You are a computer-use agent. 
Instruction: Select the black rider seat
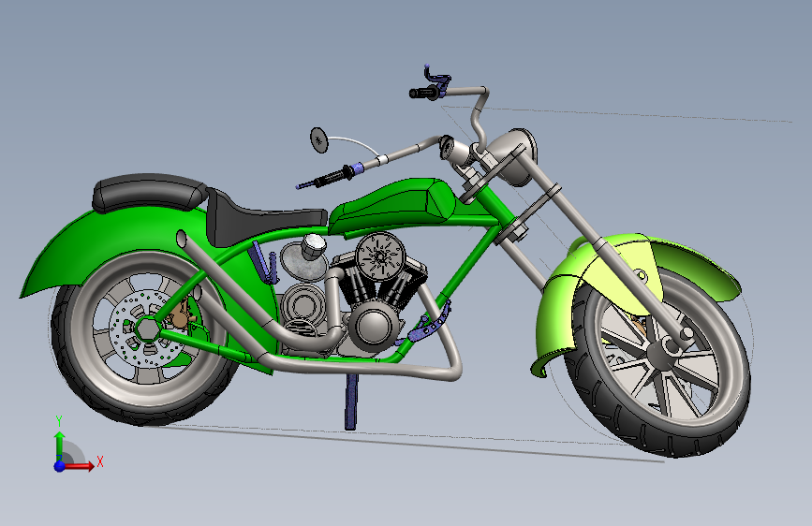coord(258,222)
